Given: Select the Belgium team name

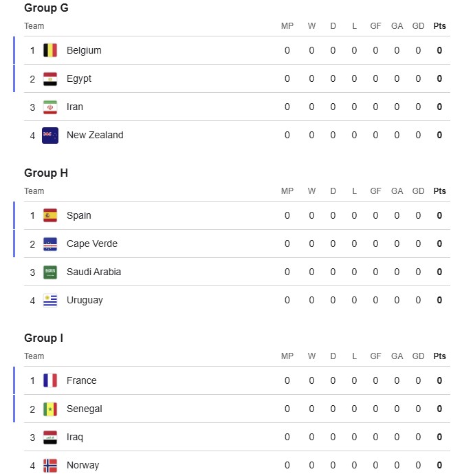Looking at the screenshot, I should [x=84, y=50].
